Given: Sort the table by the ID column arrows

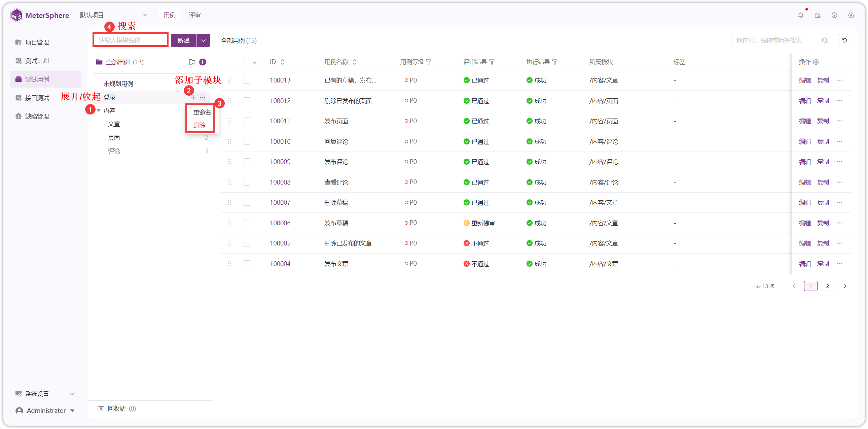Looking at the screenshot, I should click(x=282, y=62).
